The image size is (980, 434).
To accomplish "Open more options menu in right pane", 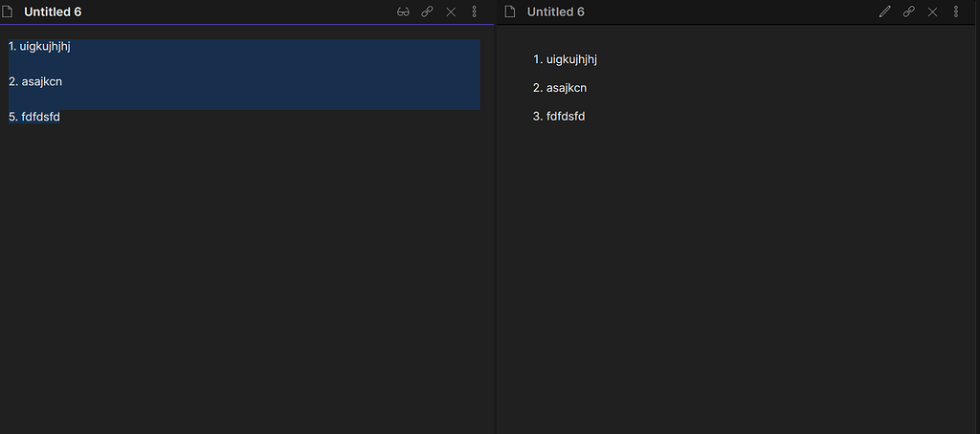I will click(956, 11).
